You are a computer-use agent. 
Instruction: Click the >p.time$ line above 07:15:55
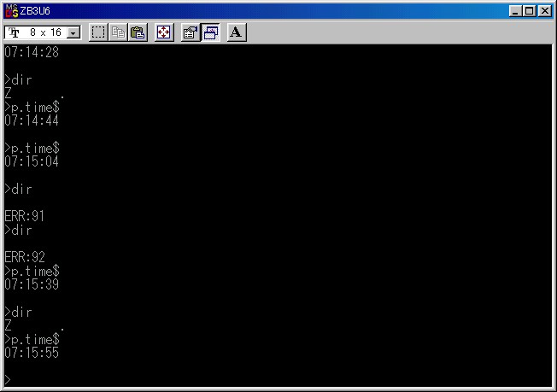(32, 339)
